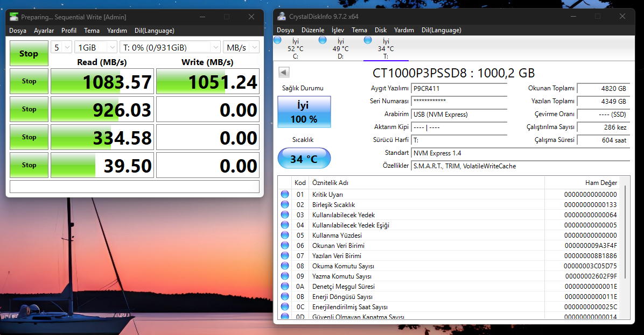The height and width of the screenshot is (335, 644).
Task: Open the test count dropdown showing 5
Action: tap(61, 47)
